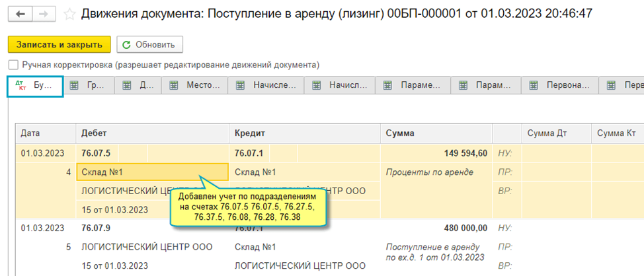Click the table icon of the Местo tab
This screenshot has width=644, height=276.
pos(175,86)
